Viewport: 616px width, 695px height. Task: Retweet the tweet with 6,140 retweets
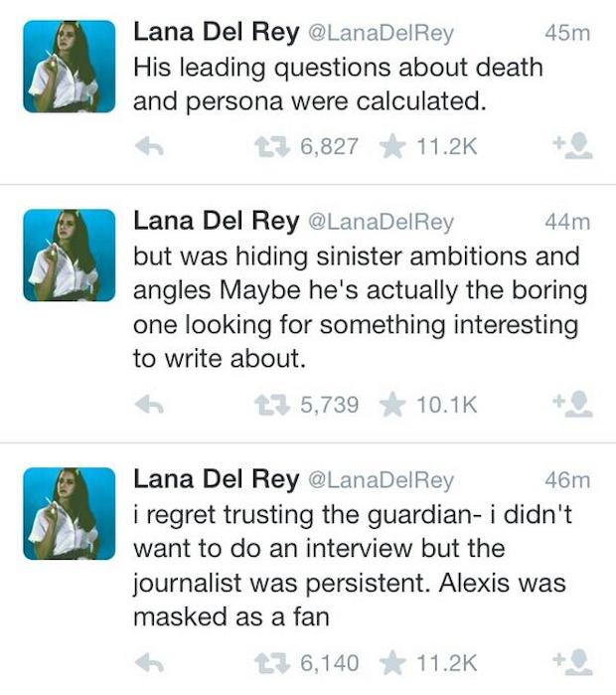click(x=272, y=663)
